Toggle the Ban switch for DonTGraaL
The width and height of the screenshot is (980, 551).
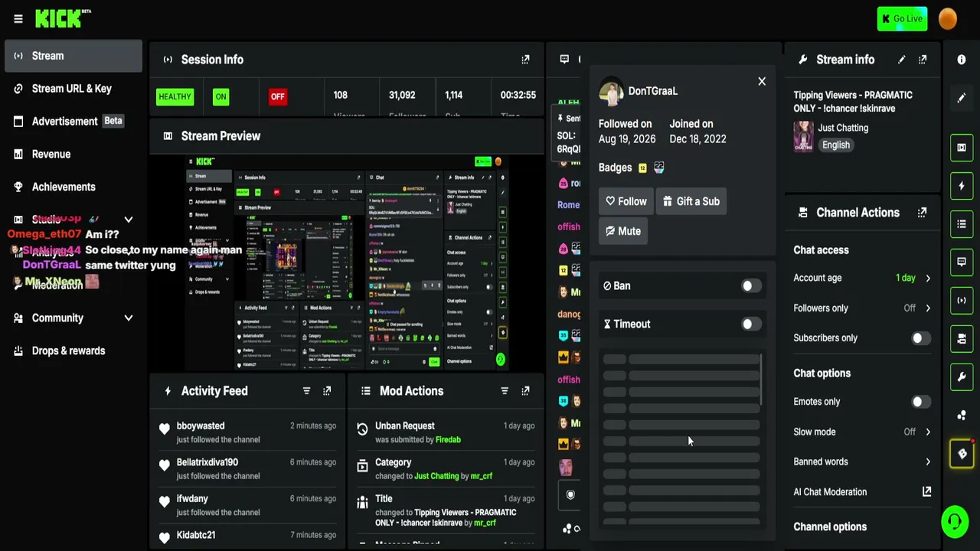tap(750, 285)
